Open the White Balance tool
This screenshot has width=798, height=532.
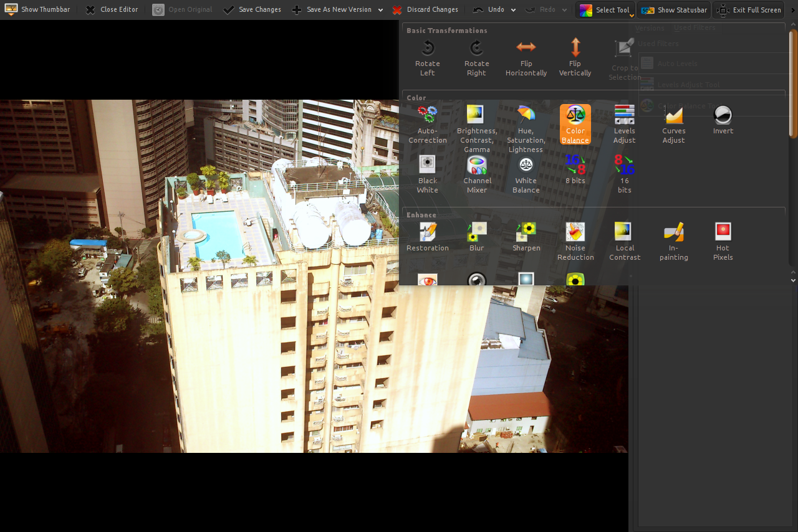pos(526,174)
